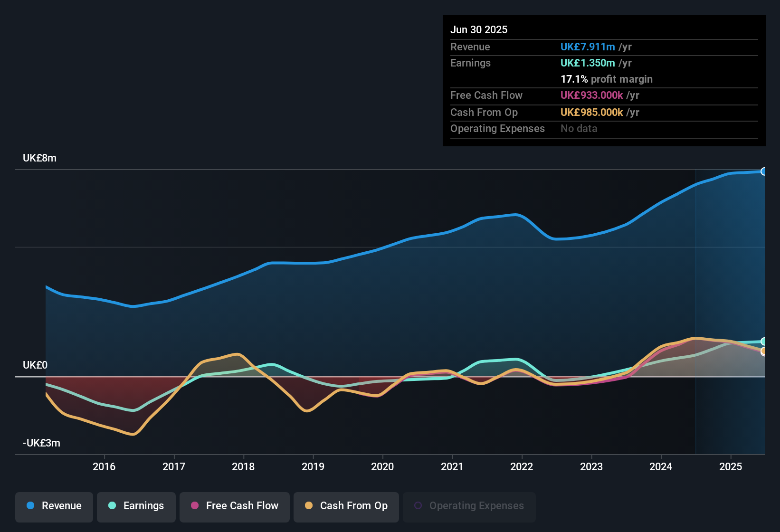Toggle the Revenue series visibility
780x532 pixels.
click(x=54, y=506)
